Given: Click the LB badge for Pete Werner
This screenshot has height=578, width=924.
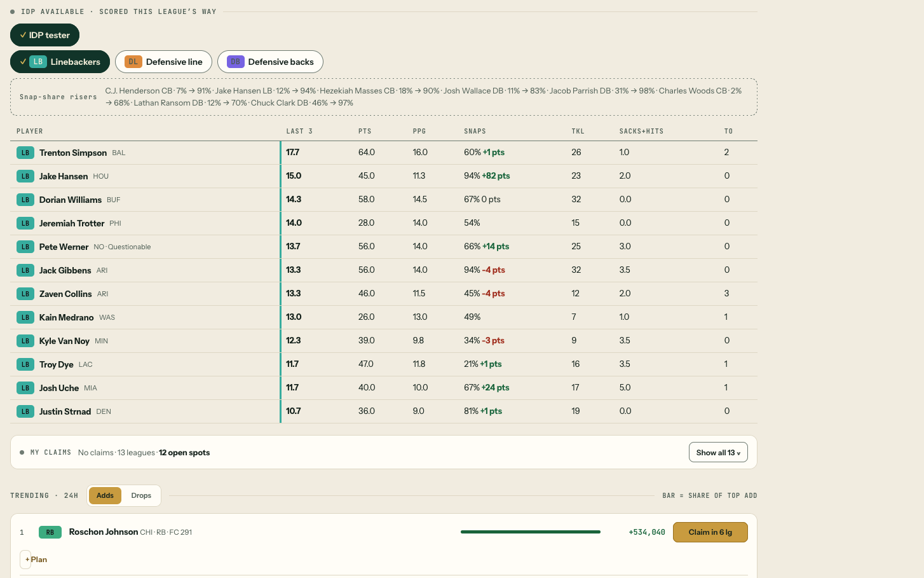Looking at the screenshot, I should click(x=25, y=247).
